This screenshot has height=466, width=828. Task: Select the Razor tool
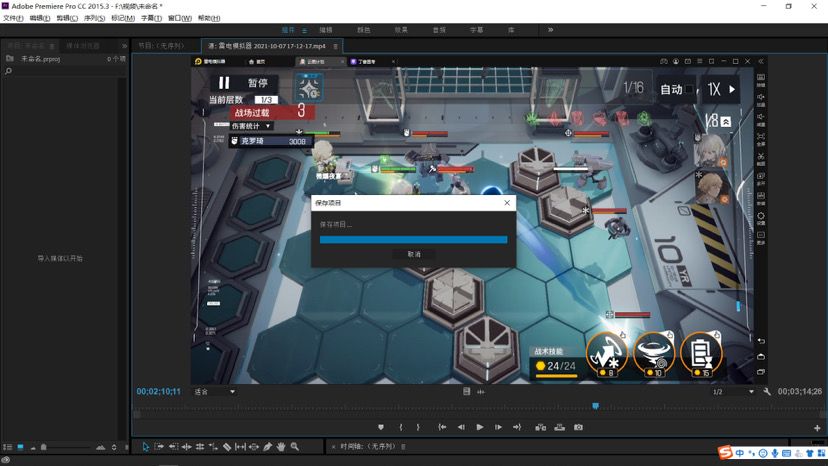pyautogui.click(x=227, y=447)
